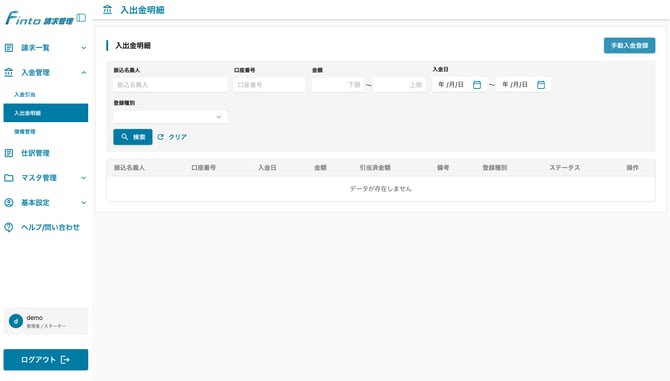This screenshot has height=381, width=670.
Task: Focus the 振込名義人 input field
Action: [170, 85]
